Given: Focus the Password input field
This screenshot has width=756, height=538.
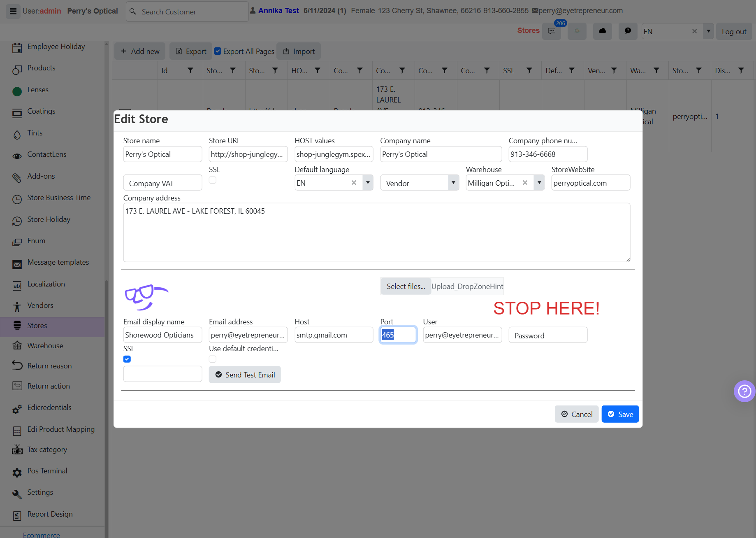Looking at the screenshot, I should pyautogui.click(x=548, y=335).
